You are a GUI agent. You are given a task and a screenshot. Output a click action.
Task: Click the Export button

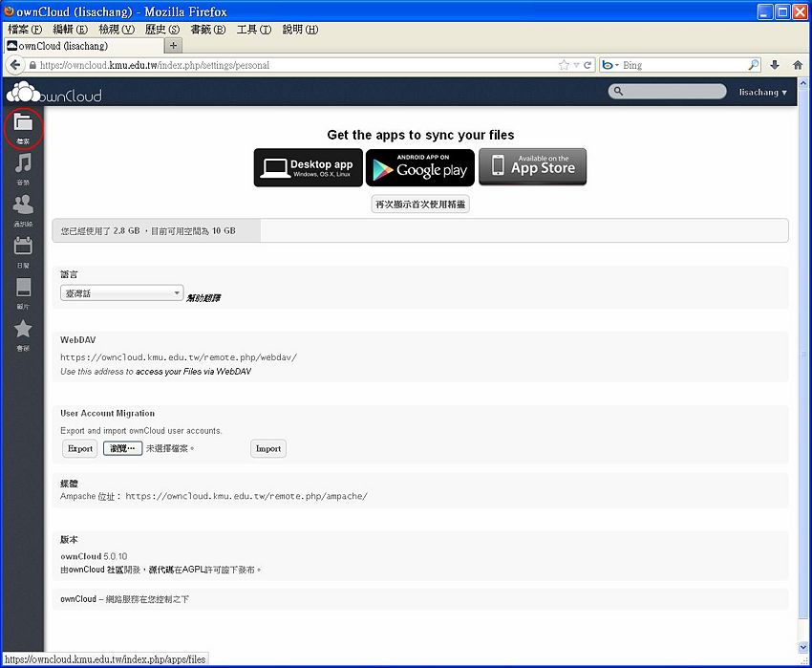79,448
